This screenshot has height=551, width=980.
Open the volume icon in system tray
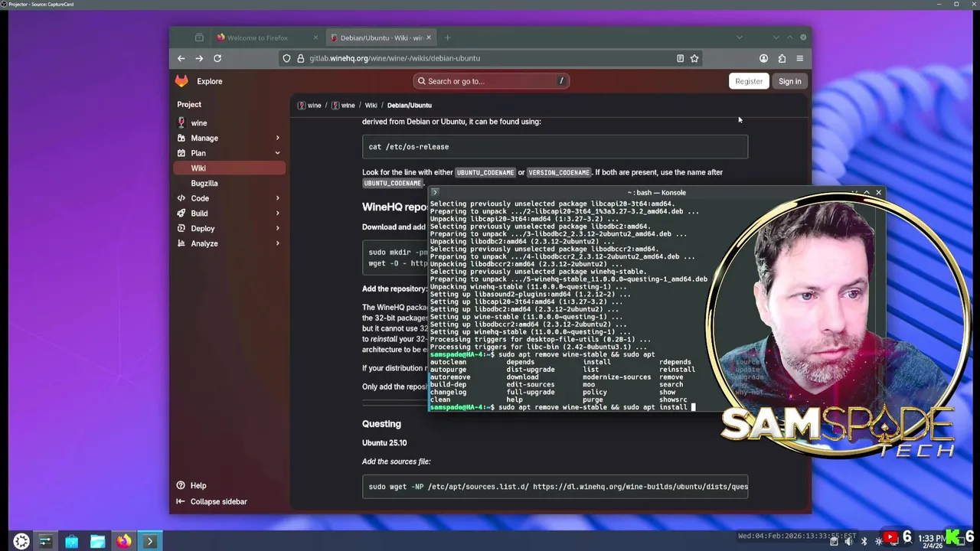coord(848,541)
